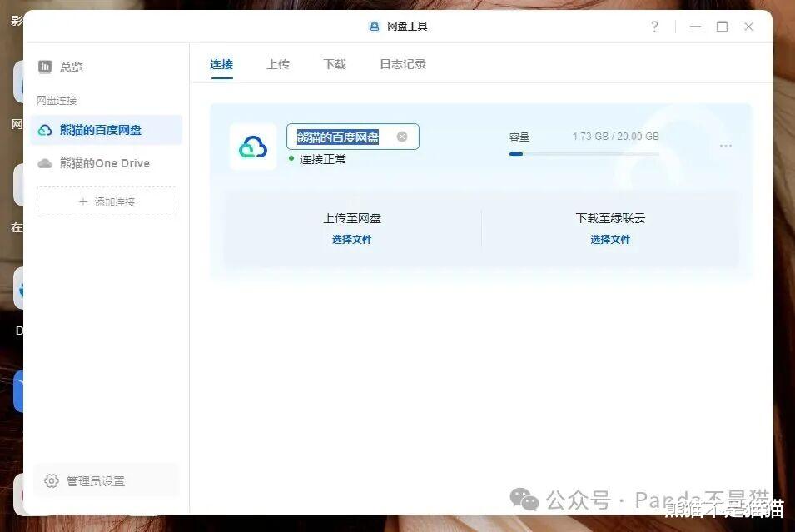
Task: Click 选择文件 under 上传至网盘
Action: point(352,240)
